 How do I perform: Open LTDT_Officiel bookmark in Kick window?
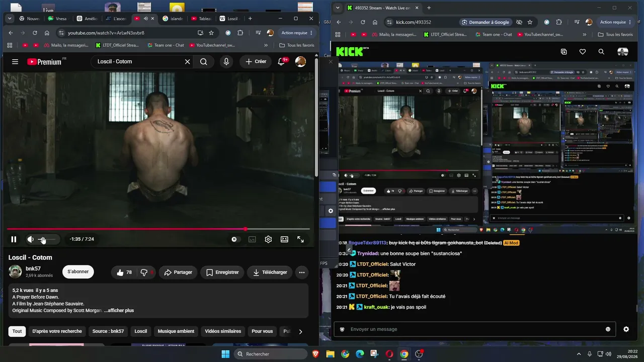point(445,35)
